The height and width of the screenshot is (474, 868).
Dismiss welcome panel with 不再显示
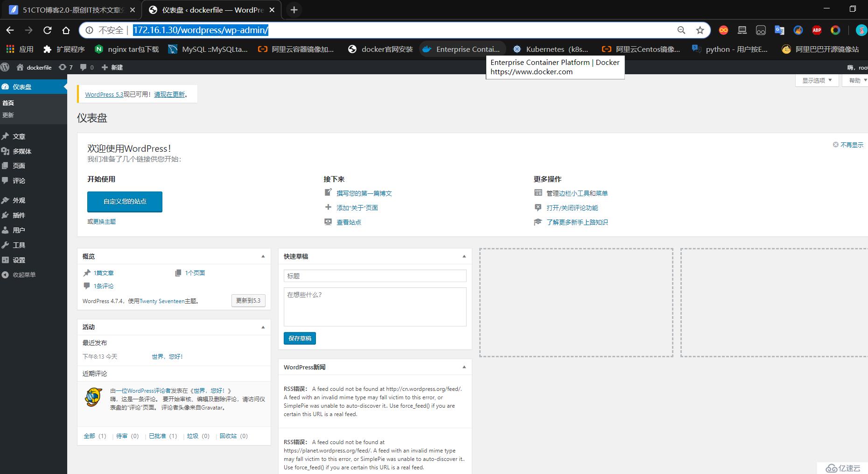(x=848, y=145)
